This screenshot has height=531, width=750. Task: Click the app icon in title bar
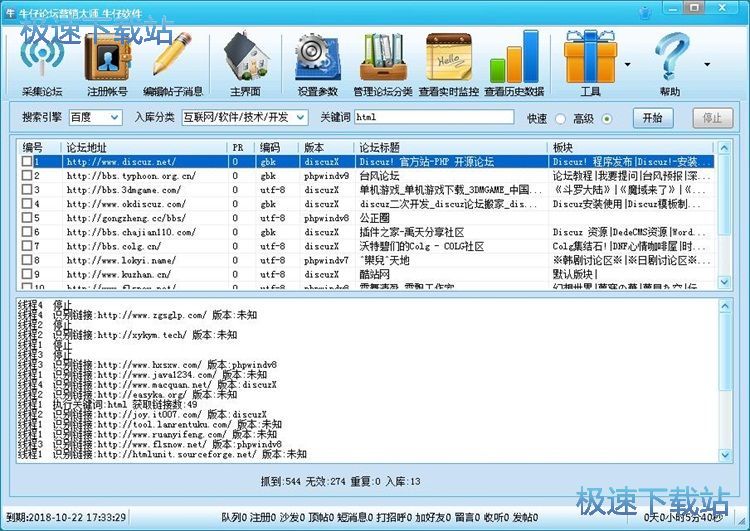pyautogui.click(x=10, y=13)
